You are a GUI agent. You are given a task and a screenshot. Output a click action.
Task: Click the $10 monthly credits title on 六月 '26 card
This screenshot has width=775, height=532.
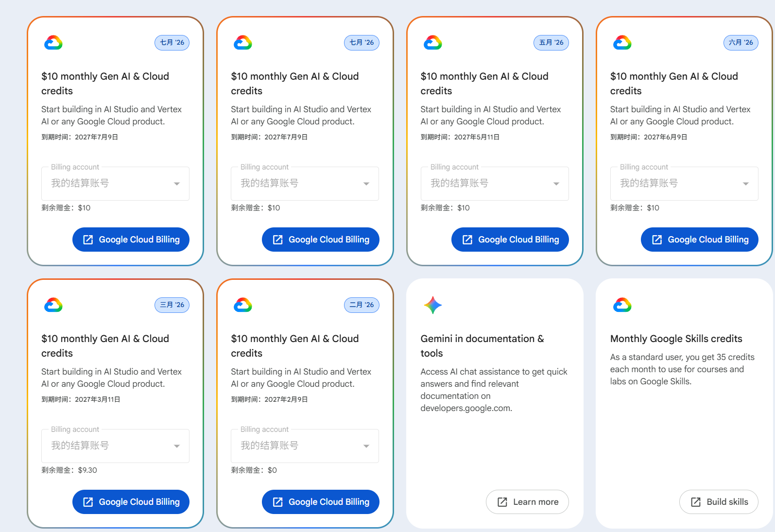click(674, 84)
